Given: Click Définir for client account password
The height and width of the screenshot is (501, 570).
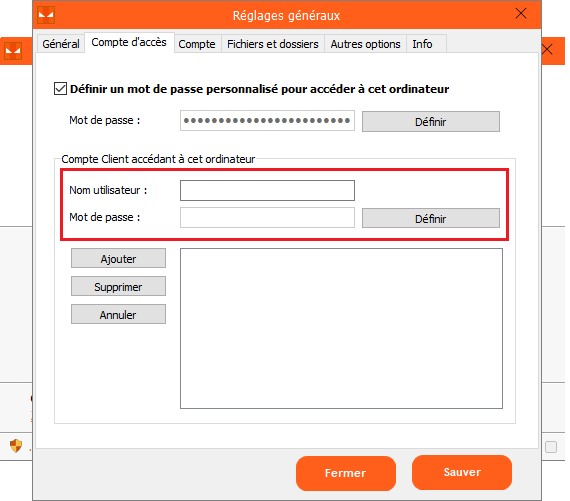Looking at the screenshot, I should click(x=431, y=219).
